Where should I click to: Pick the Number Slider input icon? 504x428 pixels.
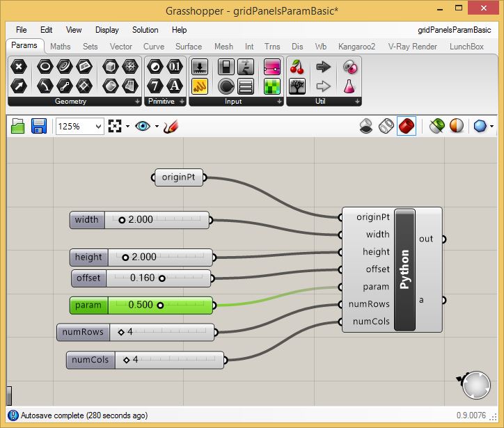200,67
